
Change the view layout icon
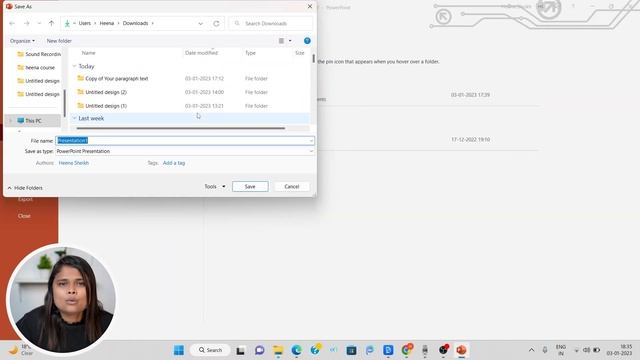(281, 41)
